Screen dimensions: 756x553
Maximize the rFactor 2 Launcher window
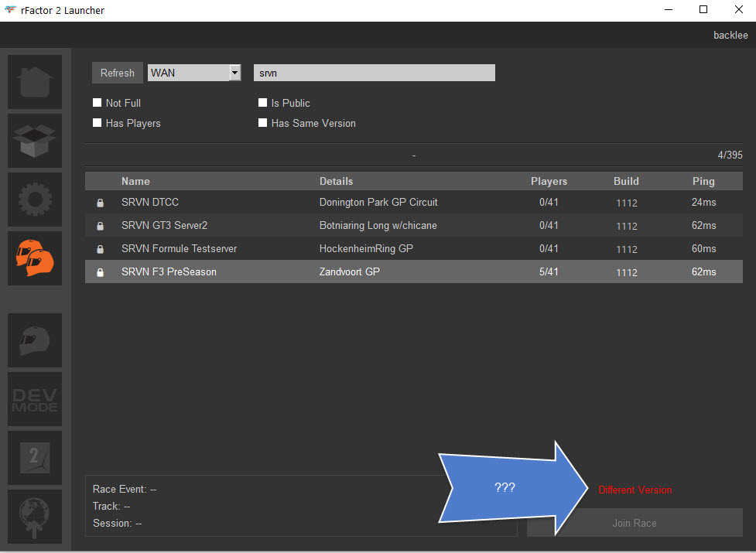click(703, 9)
